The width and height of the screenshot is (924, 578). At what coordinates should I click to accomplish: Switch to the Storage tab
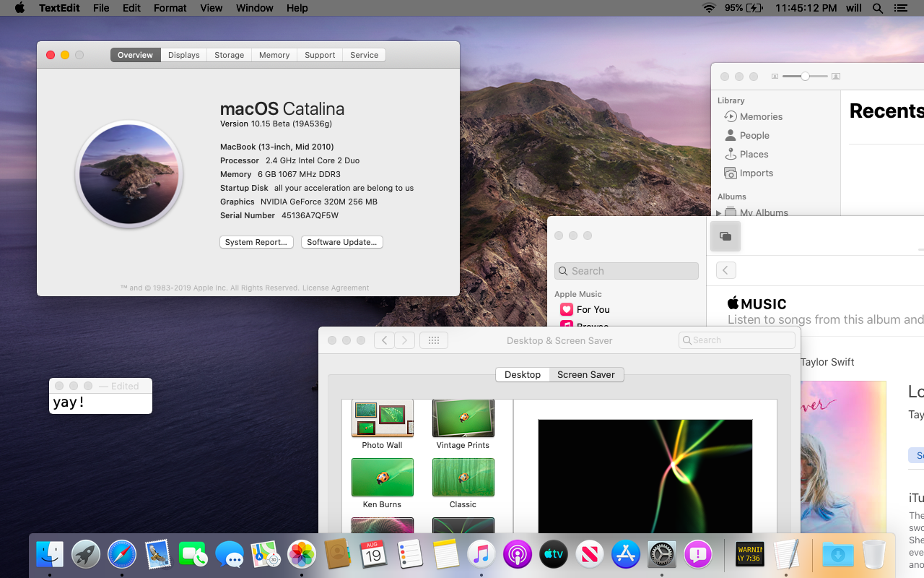point(230,55)
